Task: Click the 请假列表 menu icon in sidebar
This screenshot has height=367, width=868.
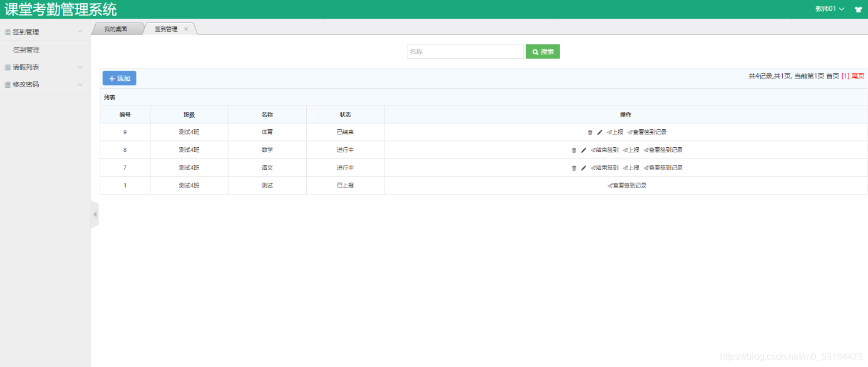Action: 7,68
